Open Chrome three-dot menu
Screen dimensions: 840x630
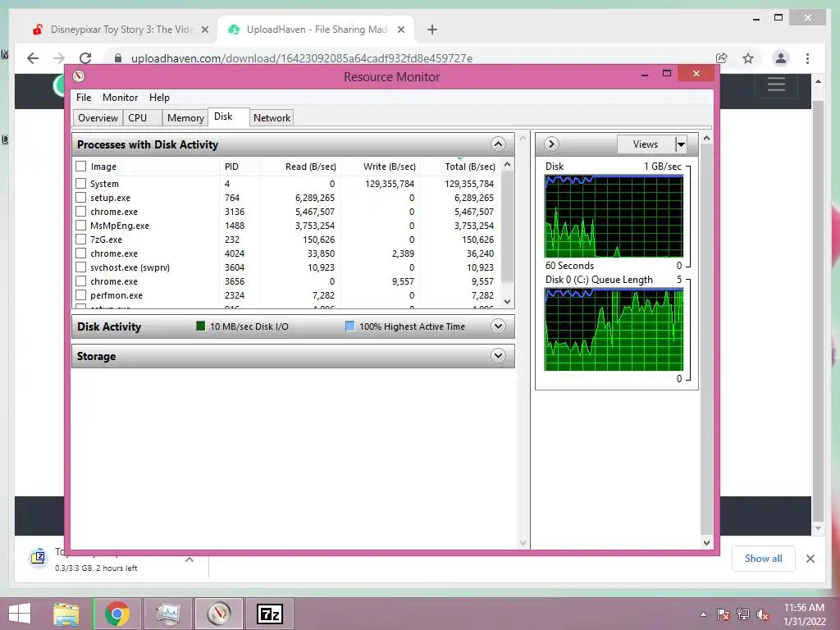click(807, 58)
